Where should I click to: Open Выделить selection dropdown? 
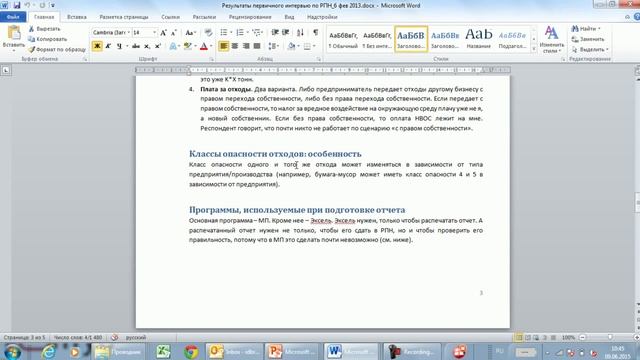590,49
